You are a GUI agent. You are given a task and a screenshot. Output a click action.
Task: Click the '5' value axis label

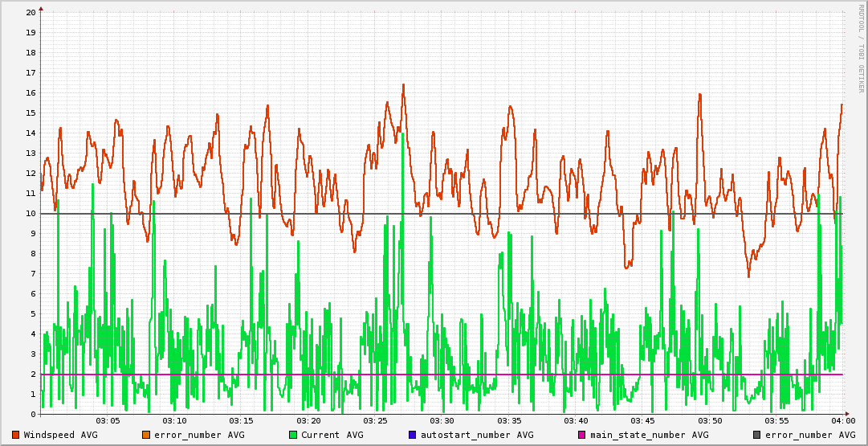pyautogui.click(x=33, y=313)
